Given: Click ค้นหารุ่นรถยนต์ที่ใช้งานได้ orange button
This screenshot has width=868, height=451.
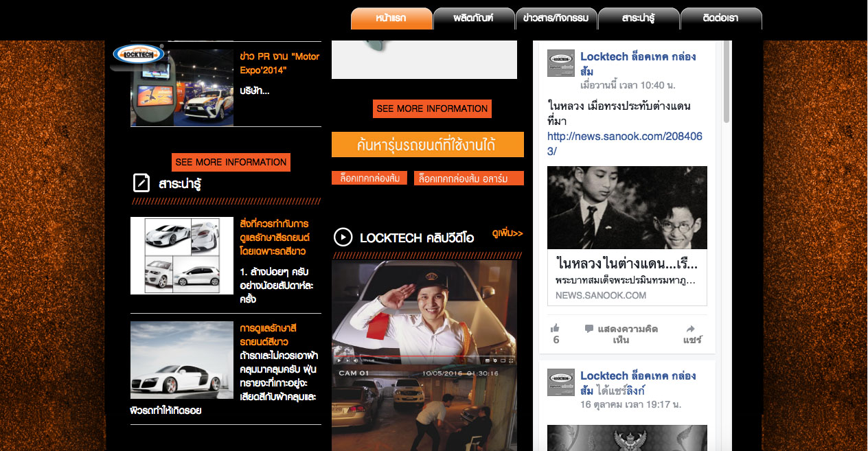Looking at the screenshot, I should point(428,145).
